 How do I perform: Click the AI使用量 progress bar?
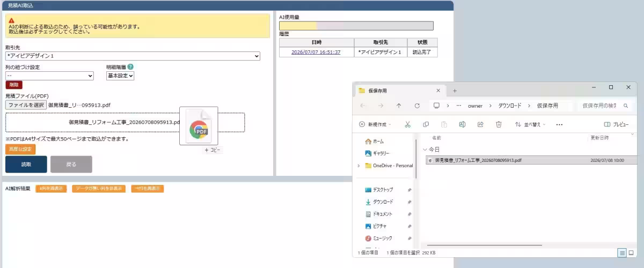(356, 26)
